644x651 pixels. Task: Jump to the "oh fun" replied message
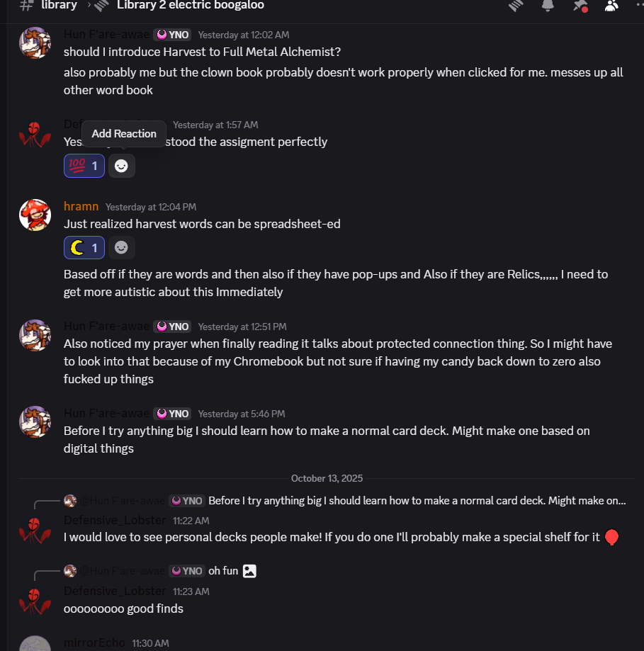(223, 571)
